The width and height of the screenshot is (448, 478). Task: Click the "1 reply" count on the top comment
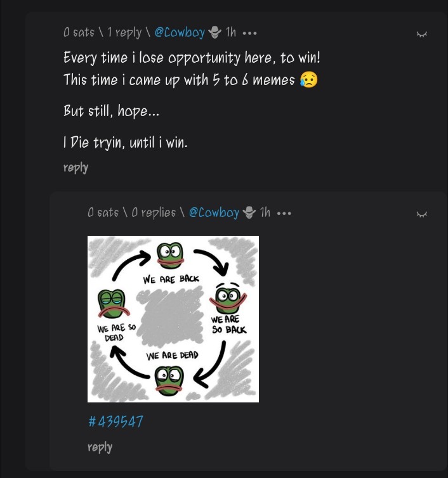124,32
